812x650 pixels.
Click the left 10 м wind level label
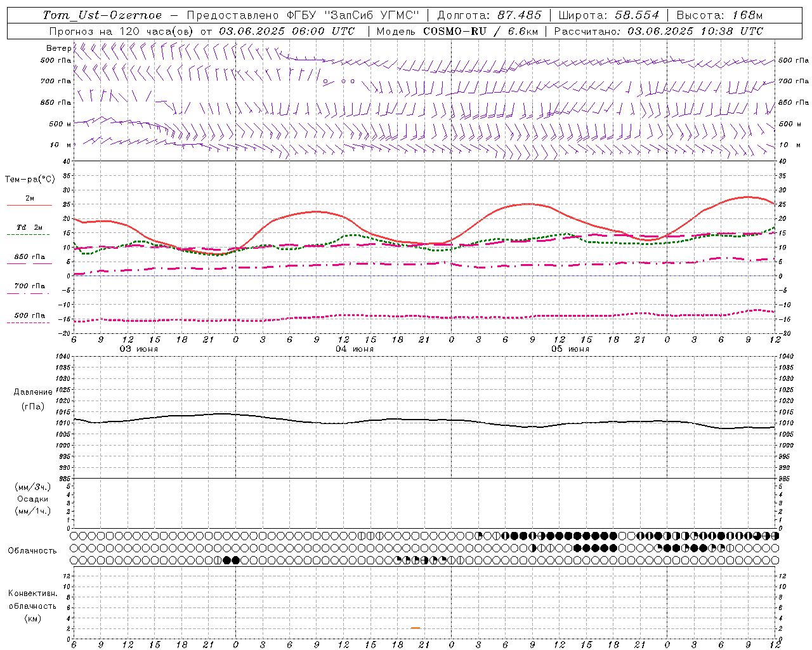point(61,145)
